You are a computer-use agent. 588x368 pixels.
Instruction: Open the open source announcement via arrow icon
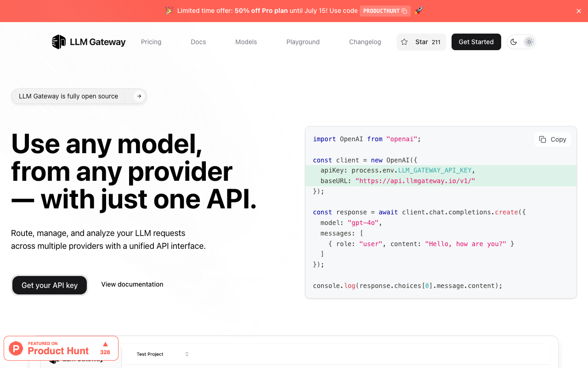[139, 96]
